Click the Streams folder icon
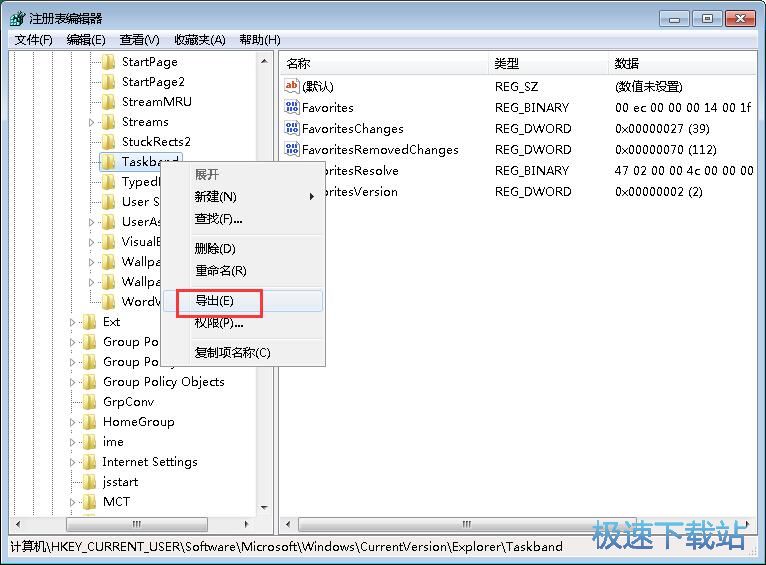Image resolution: width=766 pixels, height=565 pixels. (x=108, y=122)
